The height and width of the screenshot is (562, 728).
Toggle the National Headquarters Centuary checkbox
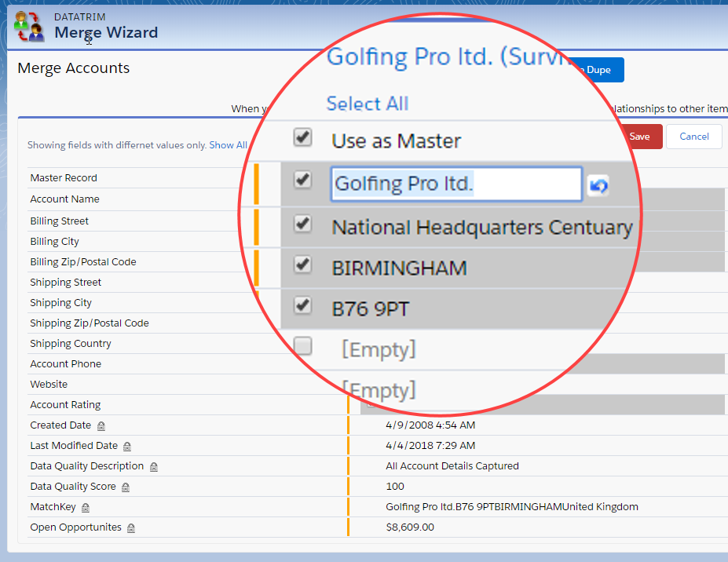[x=302, y=224]
